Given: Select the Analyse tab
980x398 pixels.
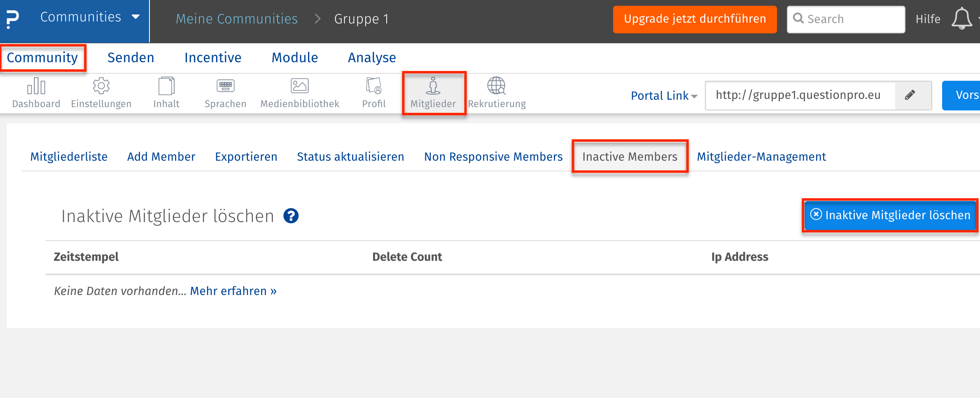Looking at the screenshot, I should [372, 58].
